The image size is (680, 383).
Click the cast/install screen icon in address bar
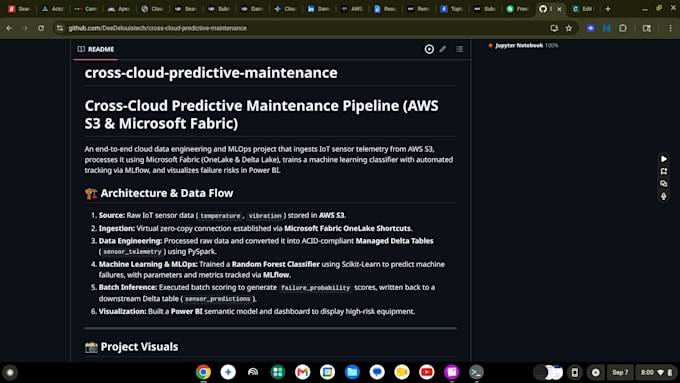(554, 28)
